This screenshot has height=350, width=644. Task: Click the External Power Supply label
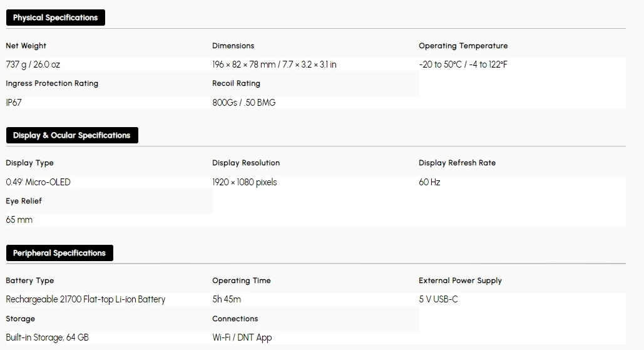pyautogui.click(x=460, y=281)
